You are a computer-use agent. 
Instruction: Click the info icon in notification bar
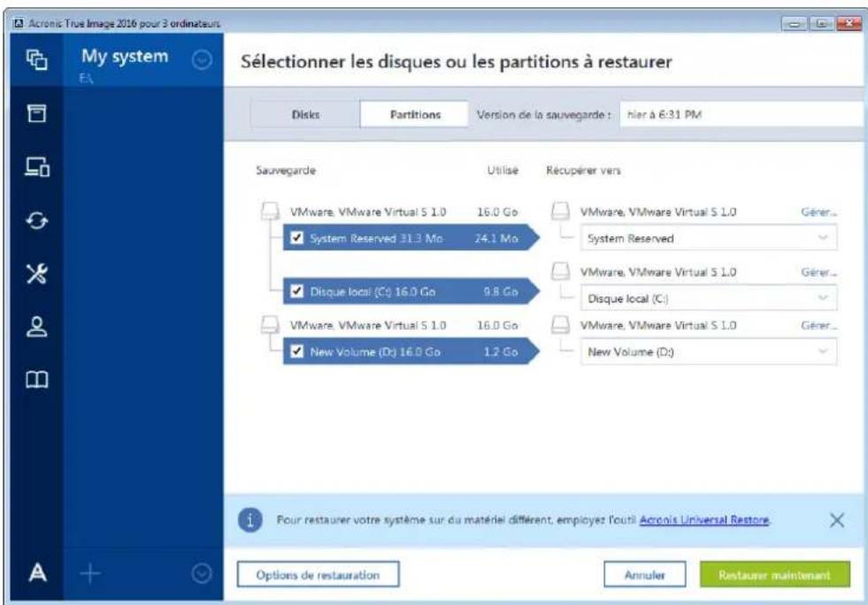point(250,520)
